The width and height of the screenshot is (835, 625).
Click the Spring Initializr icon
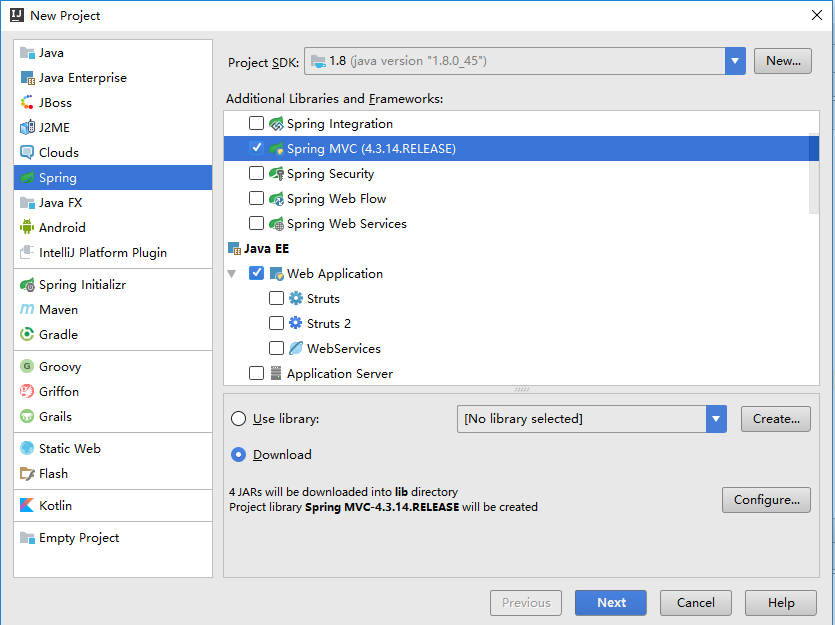tap(27, 285)
